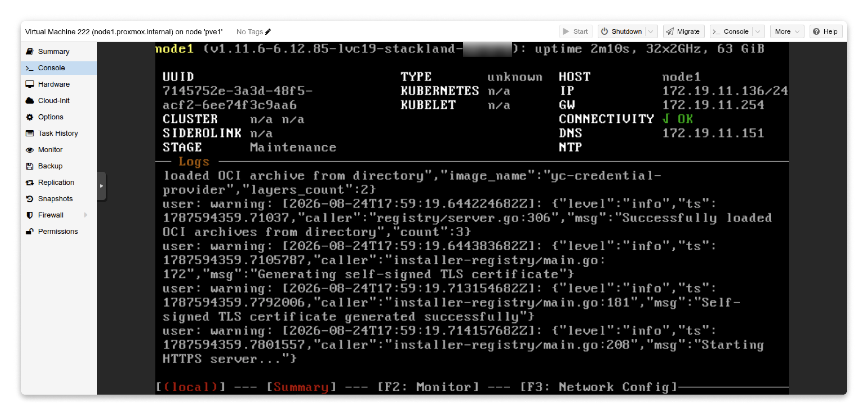Viewport: 868px width, 416px height.
Task: Click the Firewall shield icon
Action: point(30,215)
